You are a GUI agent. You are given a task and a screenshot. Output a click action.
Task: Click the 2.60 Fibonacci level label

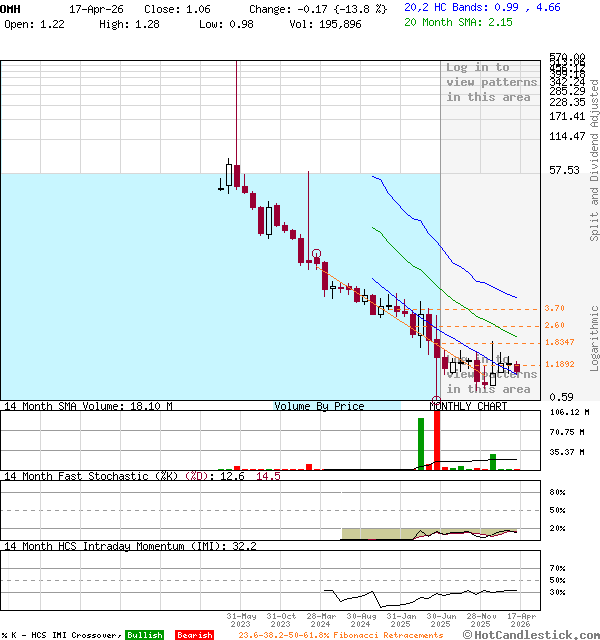click(x=555, y=326)
